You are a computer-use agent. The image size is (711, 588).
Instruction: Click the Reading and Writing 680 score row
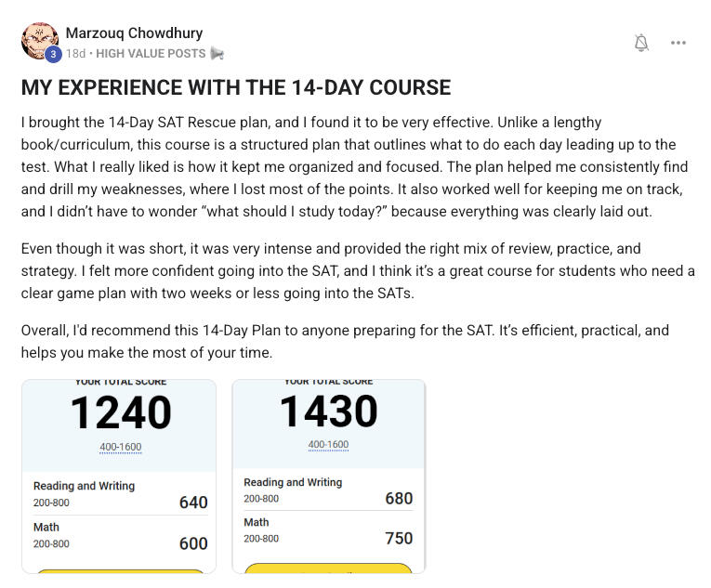328,490
